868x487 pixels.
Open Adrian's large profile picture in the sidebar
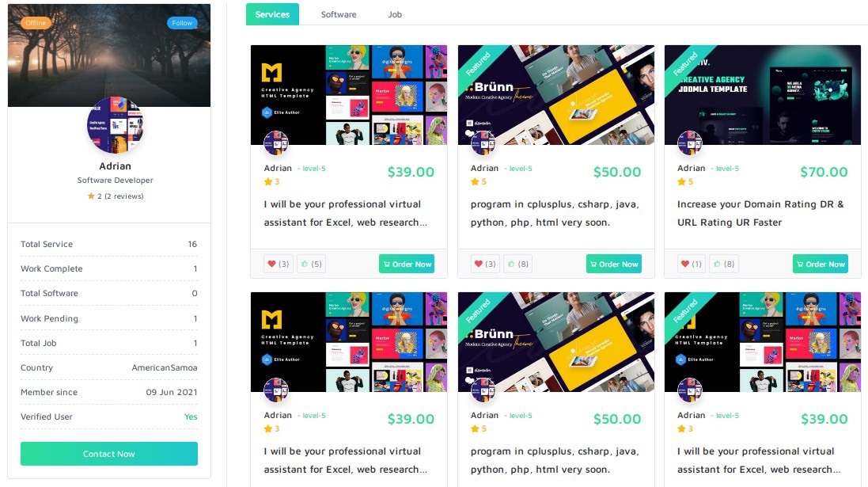(x=116, y=125)
